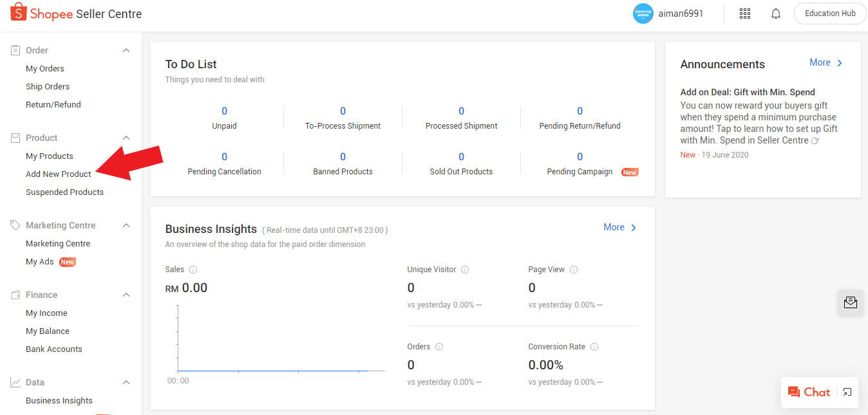Click the Product section bag icon
Viewport: 868px width, 415px height.
click(15, 138)
